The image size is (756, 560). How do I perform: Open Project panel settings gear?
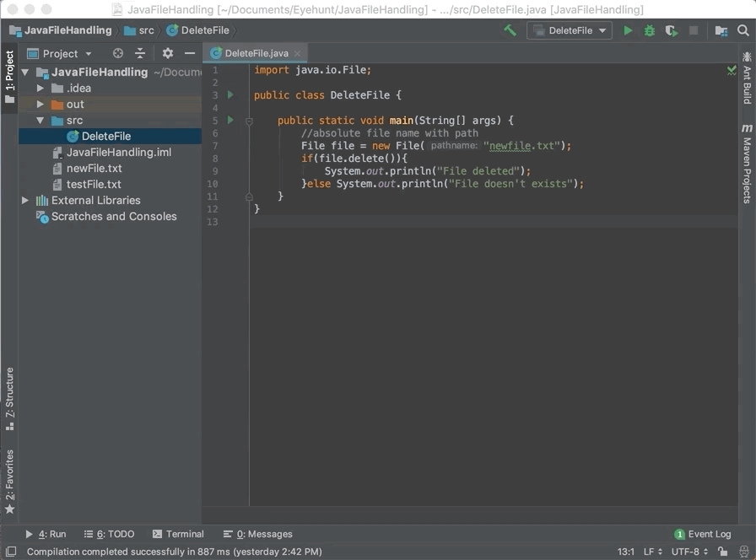point(167,53)
